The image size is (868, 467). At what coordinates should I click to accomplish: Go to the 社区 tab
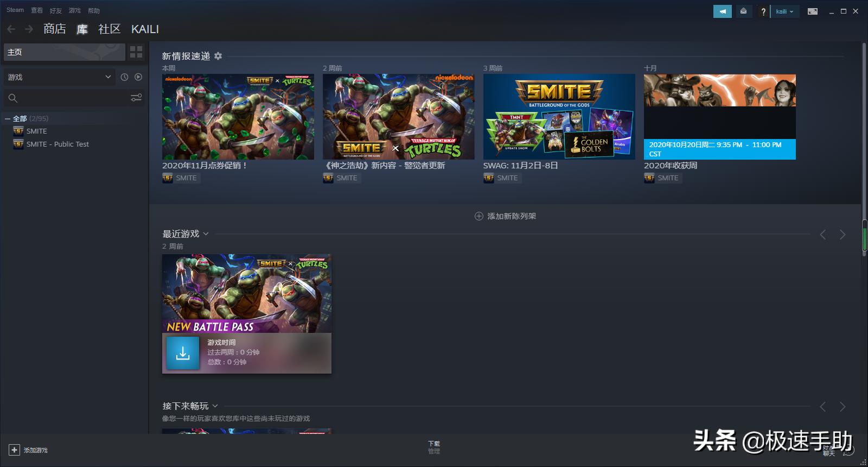(109, 29)
